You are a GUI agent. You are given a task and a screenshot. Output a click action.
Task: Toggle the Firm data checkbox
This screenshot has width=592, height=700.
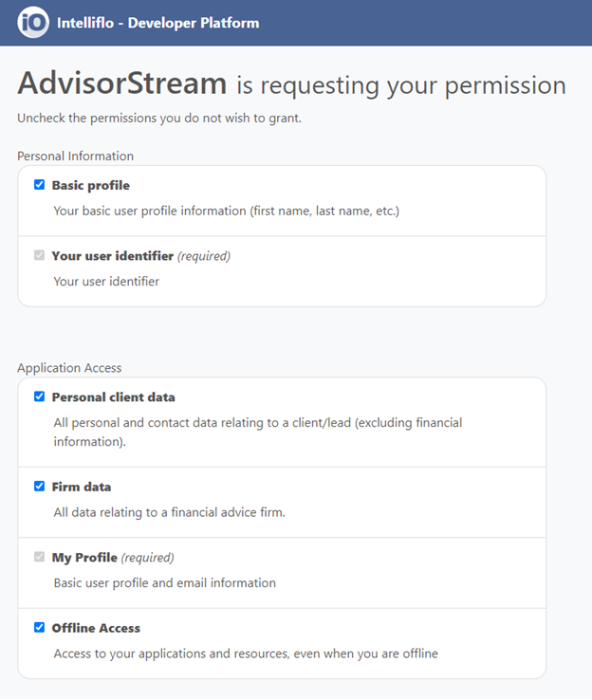pos(39,487)
